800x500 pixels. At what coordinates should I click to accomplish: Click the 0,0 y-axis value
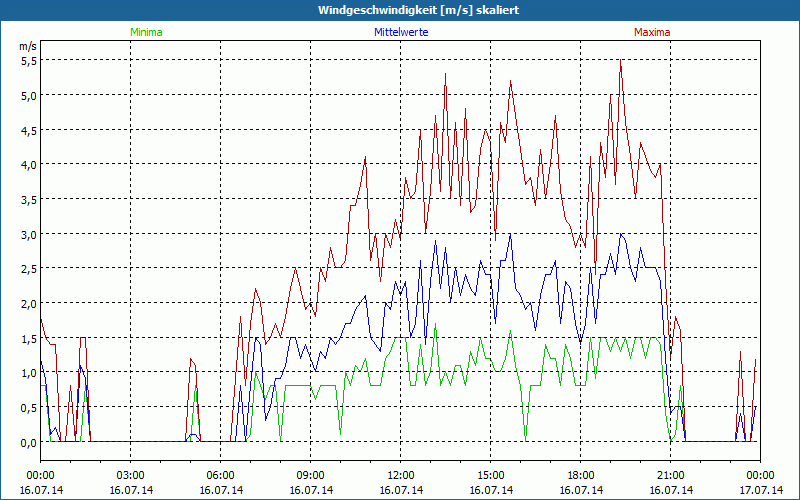pyautogui.click(x=29, y=442)
